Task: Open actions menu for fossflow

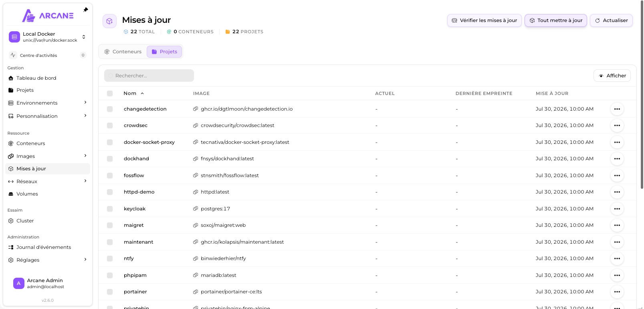Action: [x=617, y=176]
